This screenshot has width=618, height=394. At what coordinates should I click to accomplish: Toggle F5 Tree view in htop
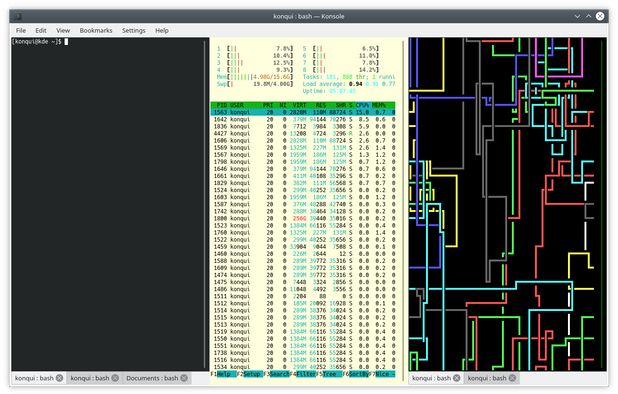coord(329,374)
